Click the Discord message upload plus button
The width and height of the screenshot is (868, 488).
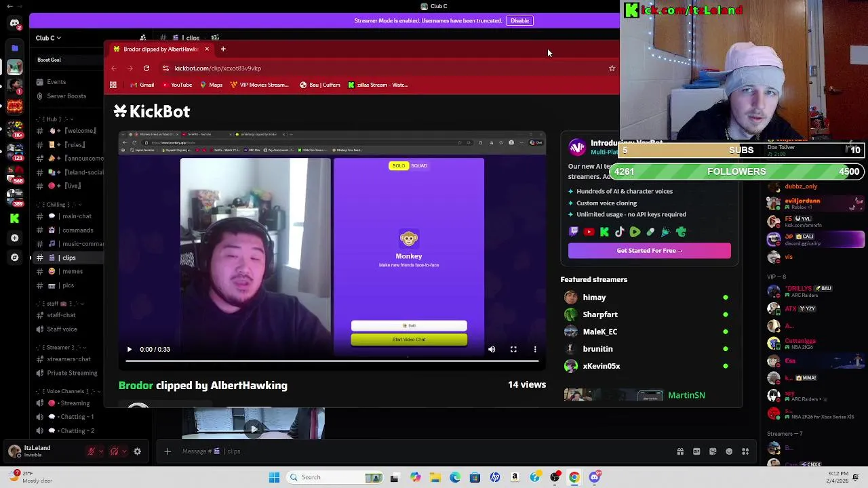tap(167, 451)
